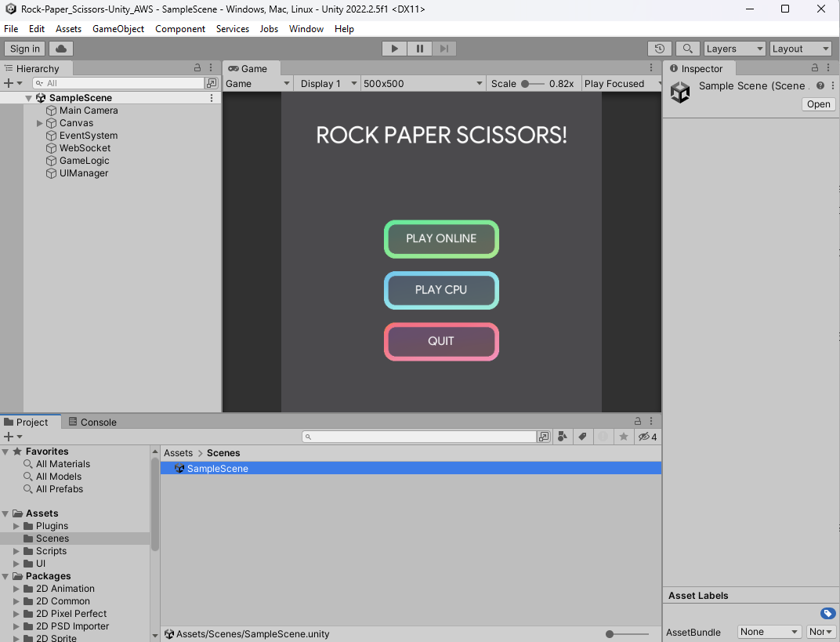840x642 pixels.
Task: Open Inspector help reference icon
Action: [820, 85]
